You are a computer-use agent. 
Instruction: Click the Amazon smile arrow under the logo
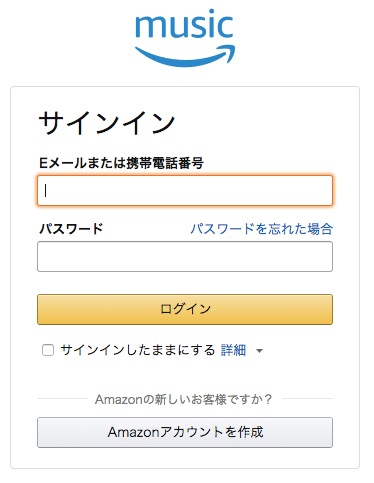(x=185, y=56)
